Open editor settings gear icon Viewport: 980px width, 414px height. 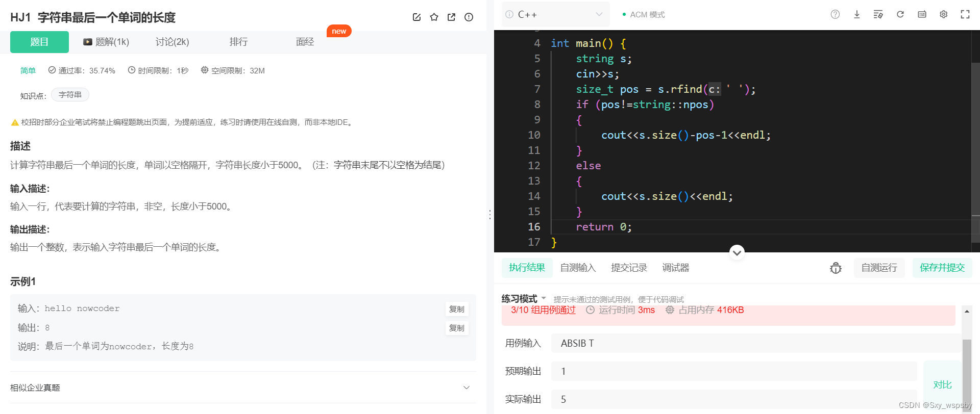[944, 14]
